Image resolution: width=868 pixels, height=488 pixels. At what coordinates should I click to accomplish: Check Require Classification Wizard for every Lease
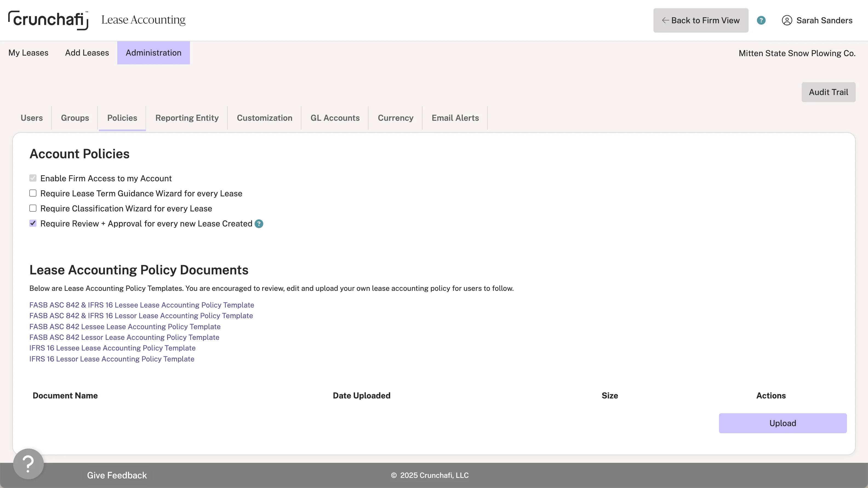(x=33, y=208)
